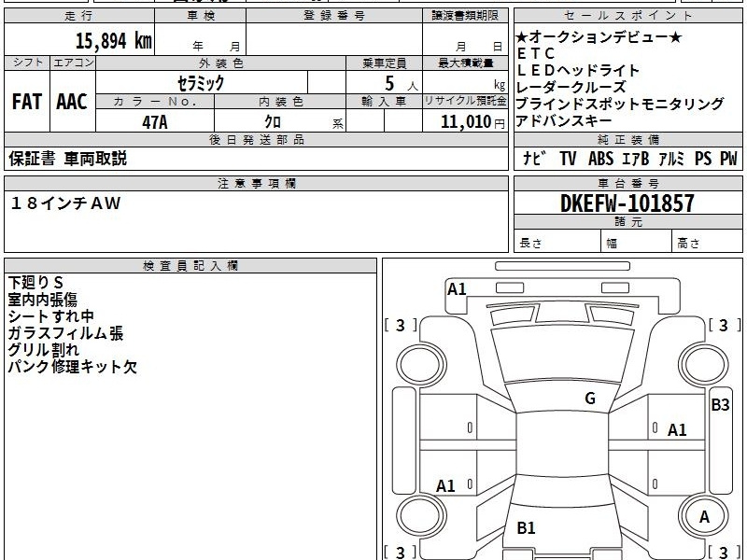Click the 車検 header cell
The image size is (747, 560).
point(201,16)
